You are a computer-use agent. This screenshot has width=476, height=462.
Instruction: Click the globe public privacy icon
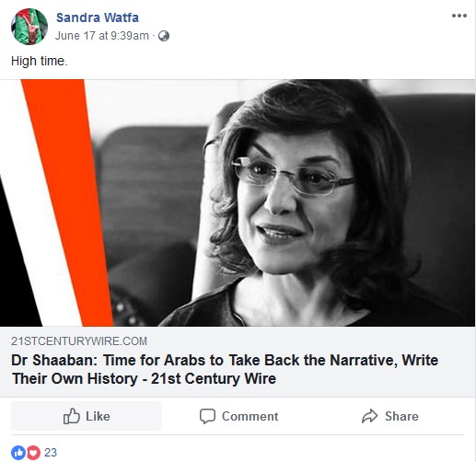pyautogui.click(x=164, y=36)
